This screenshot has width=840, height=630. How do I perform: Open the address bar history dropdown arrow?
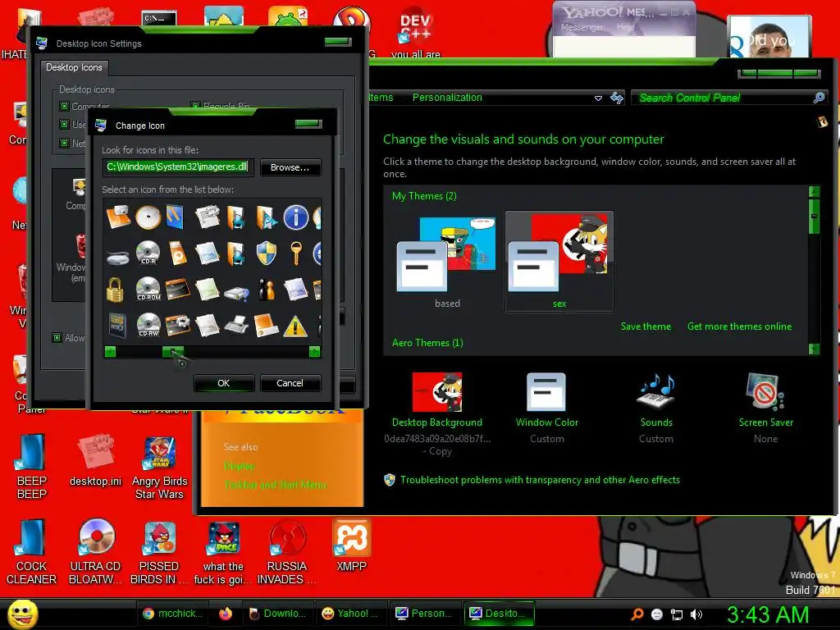click(x=598, y=98)
